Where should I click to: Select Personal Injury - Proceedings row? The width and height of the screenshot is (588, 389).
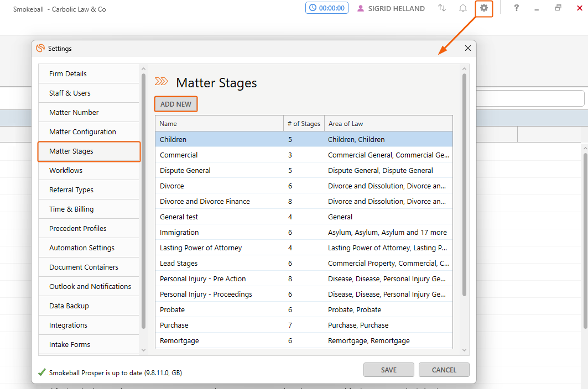click(x=304, y=294)
